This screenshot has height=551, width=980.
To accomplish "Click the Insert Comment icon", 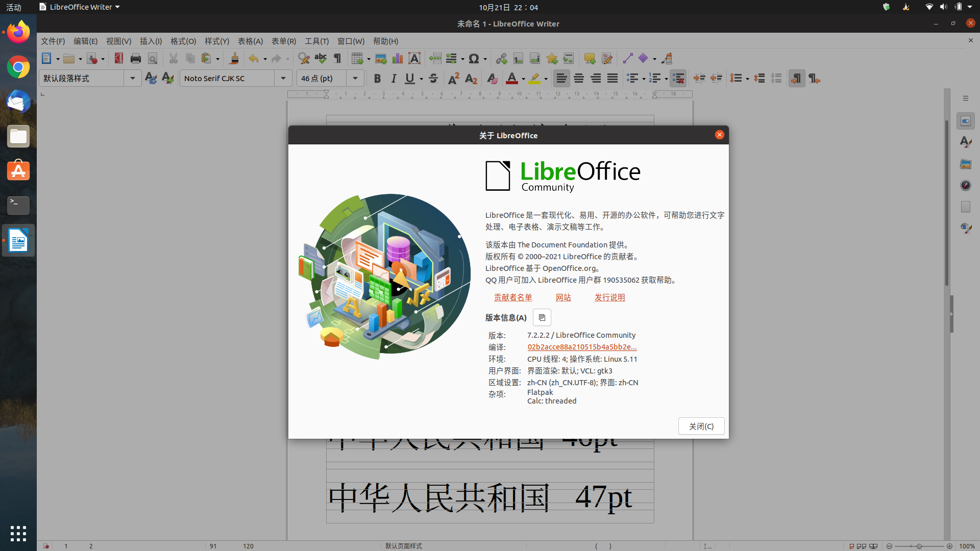I will click(590, 59).
